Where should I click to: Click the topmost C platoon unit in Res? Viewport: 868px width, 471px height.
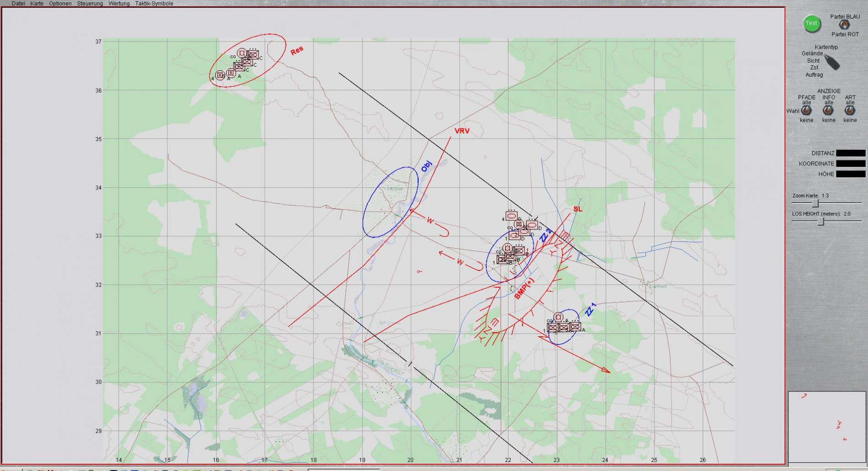[253, 55]
